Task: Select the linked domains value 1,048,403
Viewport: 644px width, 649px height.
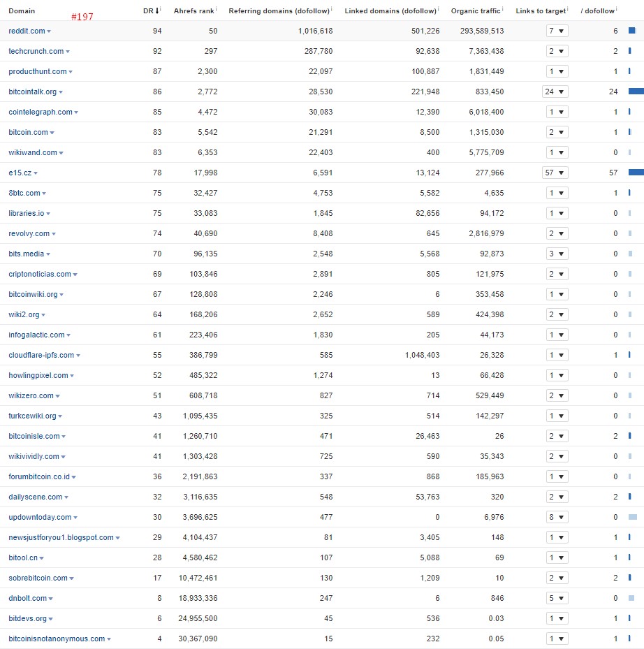Action: tap(422, 356)
